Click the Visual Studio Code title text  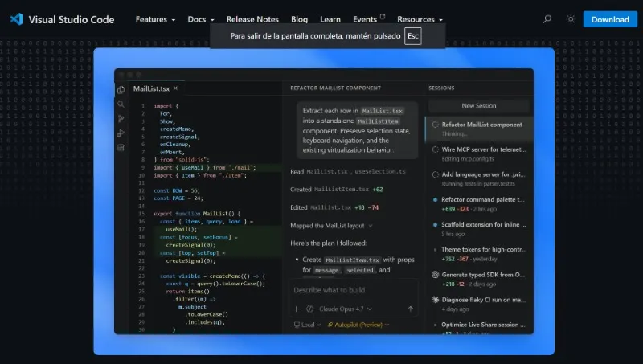72,19
